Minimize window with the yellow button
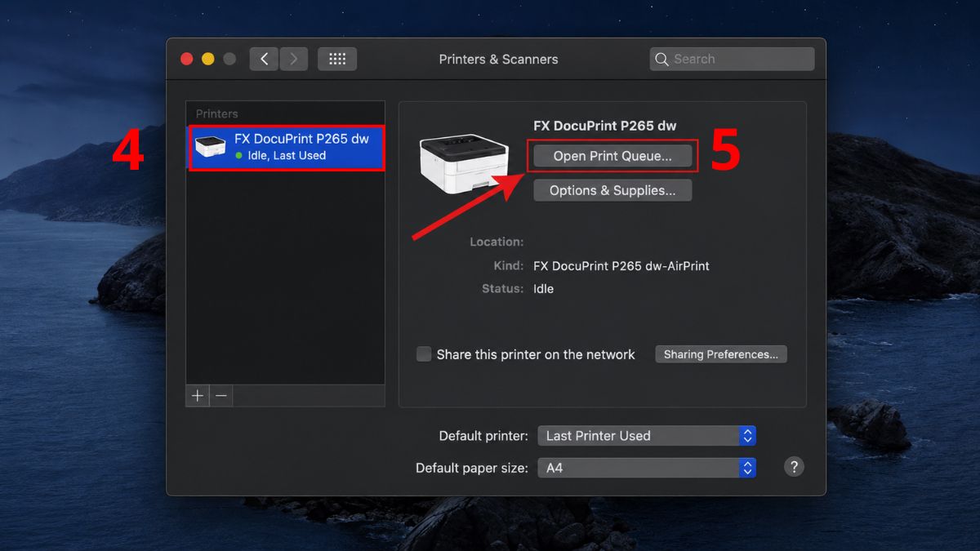 (208, 59)
